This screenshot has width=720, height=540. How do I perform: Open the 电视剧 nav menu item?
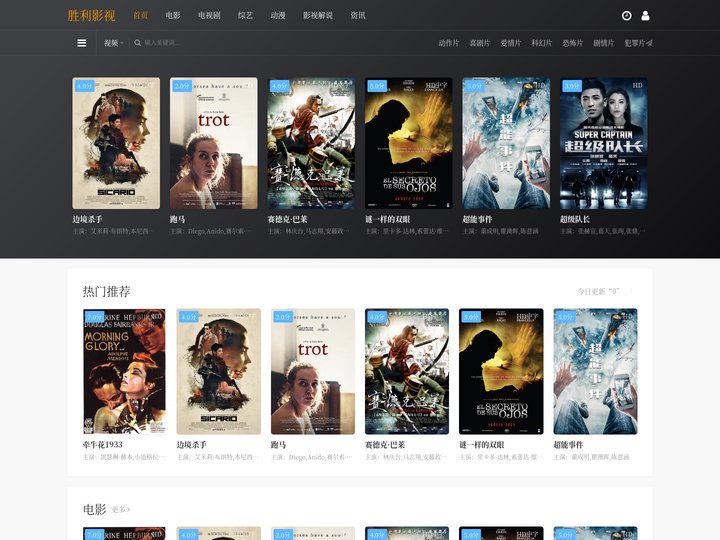pyautogui.click(x=209, y=15)
